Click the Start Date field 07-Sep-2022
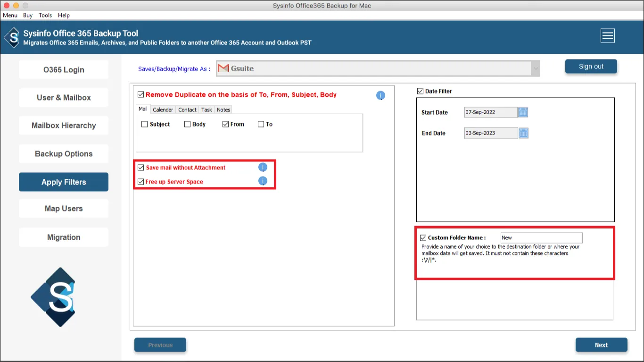The image size is (644, 362). tap(491, 112)
